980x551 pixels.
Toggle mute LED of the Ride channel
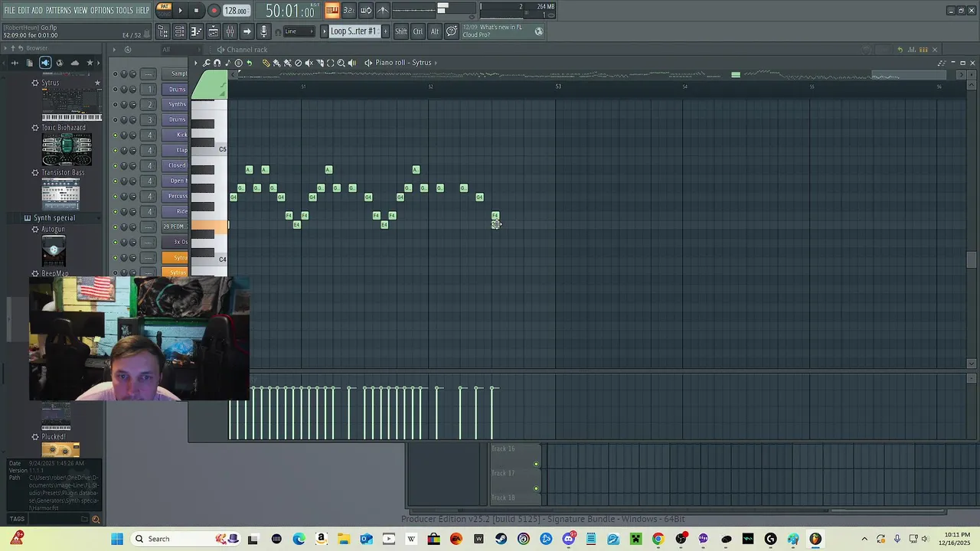click(115, 211)
